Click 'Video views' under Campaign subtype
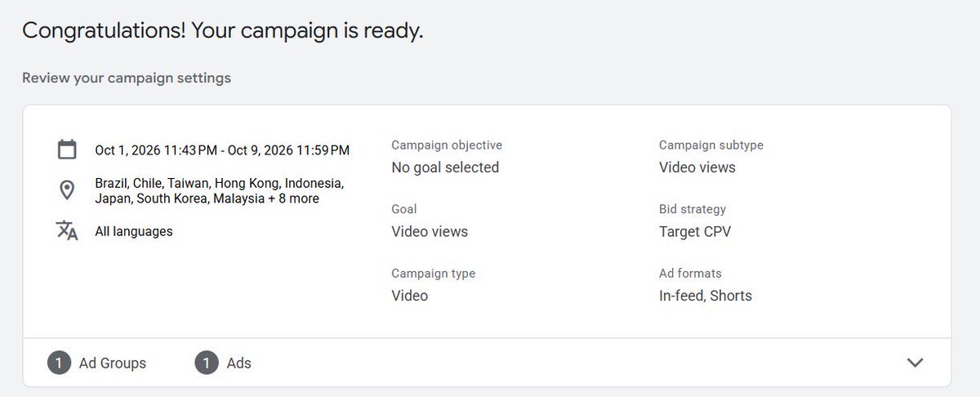 coord(697,167)
